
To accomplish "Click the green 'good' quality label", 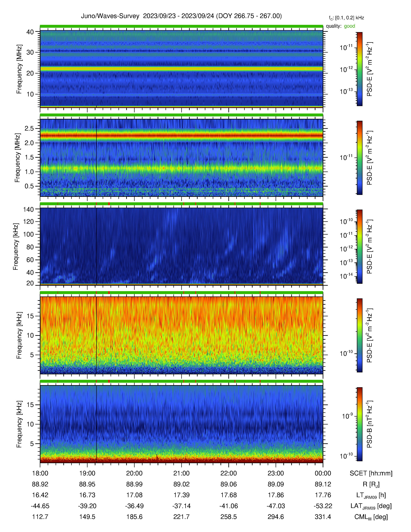I will 349,26.
